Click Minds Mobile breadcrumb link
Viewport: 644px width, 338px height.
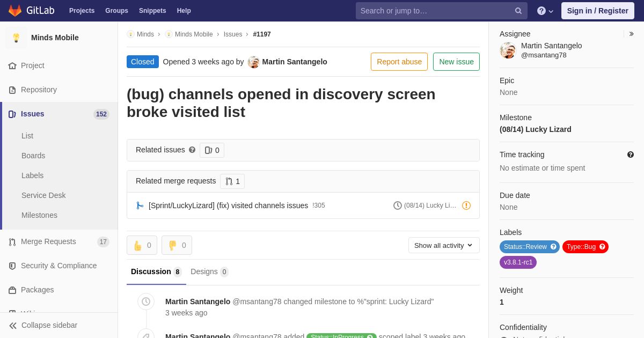click(x=194, y=34)
